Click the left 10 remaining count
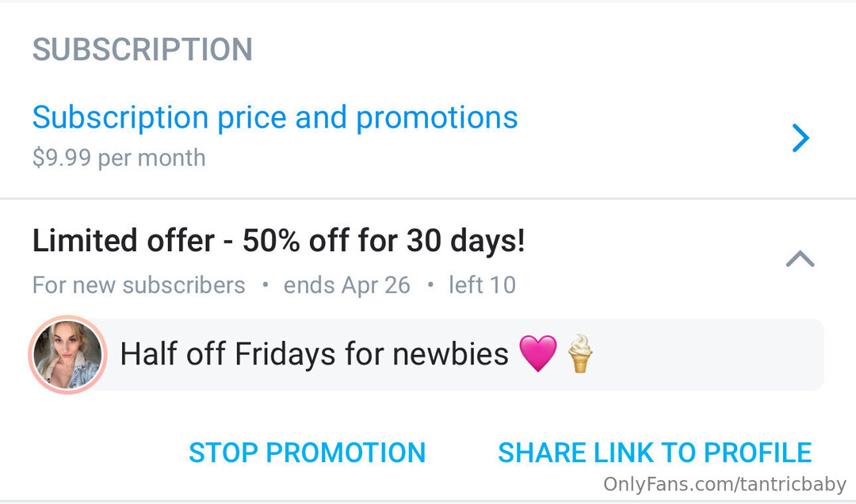Screen dimensions: 856x504 coord(482,285)
